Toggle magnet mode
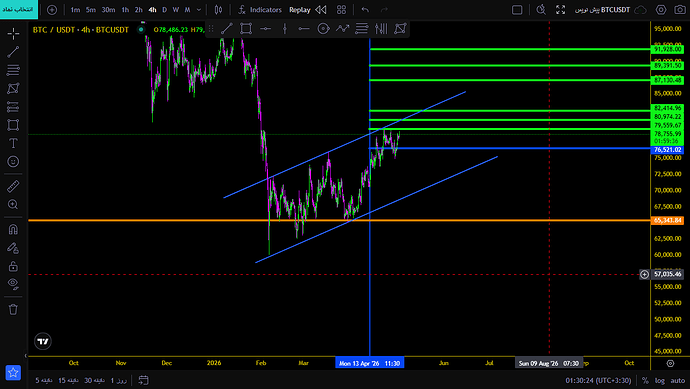The width and height of the screenshot is (690, 389). 13,230
